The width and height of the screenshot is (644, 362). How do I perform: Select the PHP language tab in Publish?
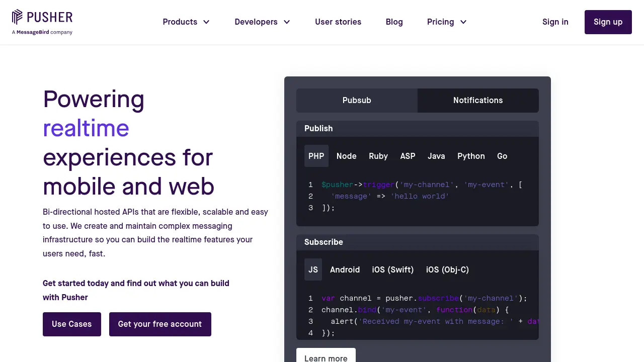(x=316, y=156)
